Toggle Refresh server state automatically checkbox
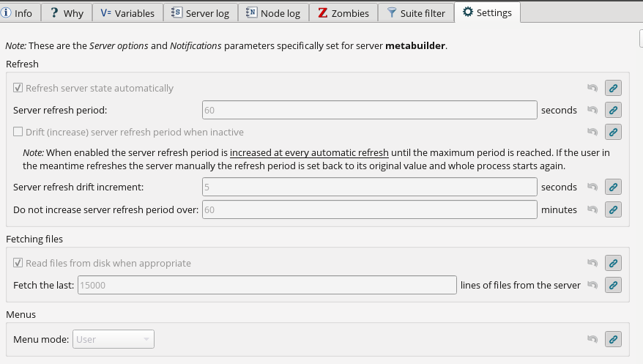The width and height of the screenshot is (643, 364). 18,89
